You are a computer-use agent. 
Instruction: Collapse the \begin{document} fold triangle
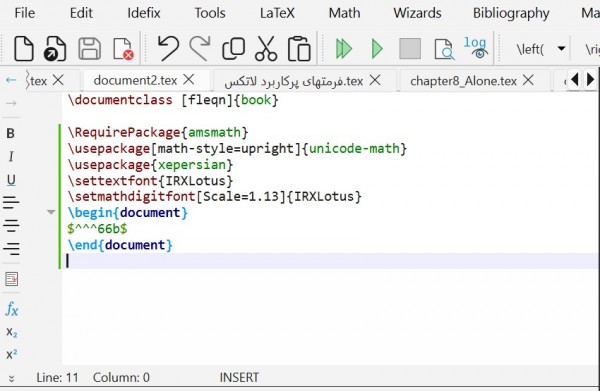[x=51, y=212]
